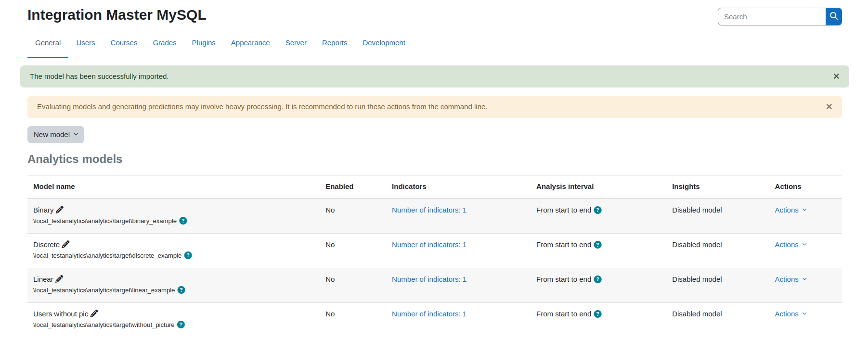Go to the Development tab
Viewport: 868px width, 338px height.
pyautogui.click(x=384, y=43)
